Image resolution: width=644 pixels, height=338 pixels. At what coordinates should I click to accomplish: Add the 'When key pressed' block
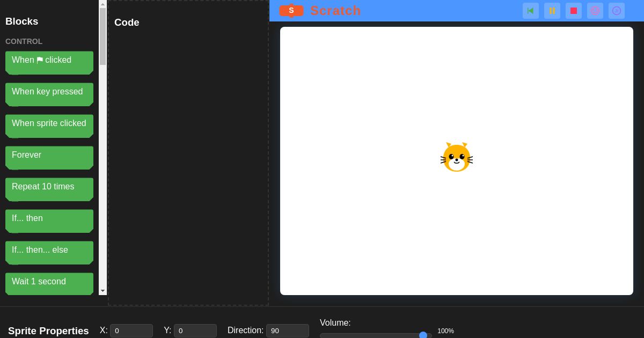(x=49, y=94)
